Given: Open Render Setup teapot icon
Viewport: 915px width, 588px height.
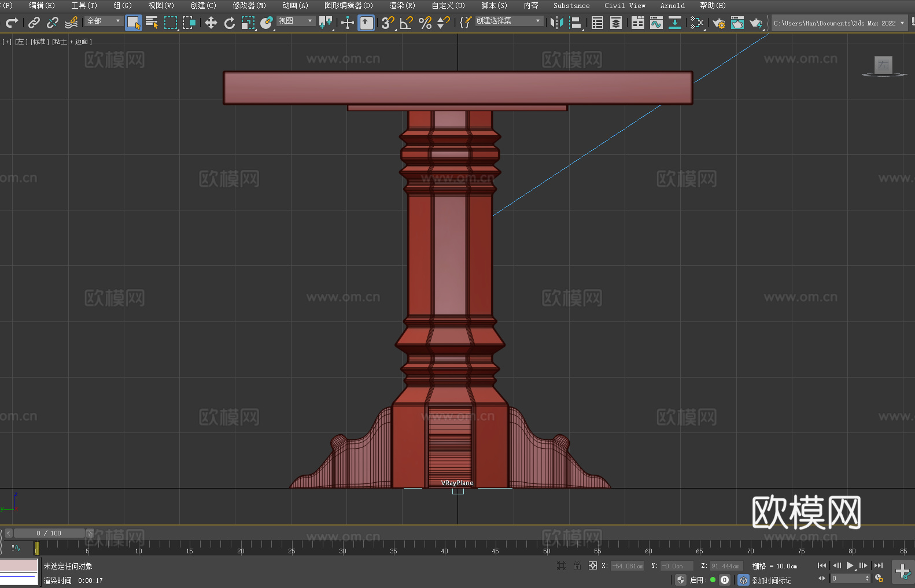Looking at the screenshot, I should (719, 23).
